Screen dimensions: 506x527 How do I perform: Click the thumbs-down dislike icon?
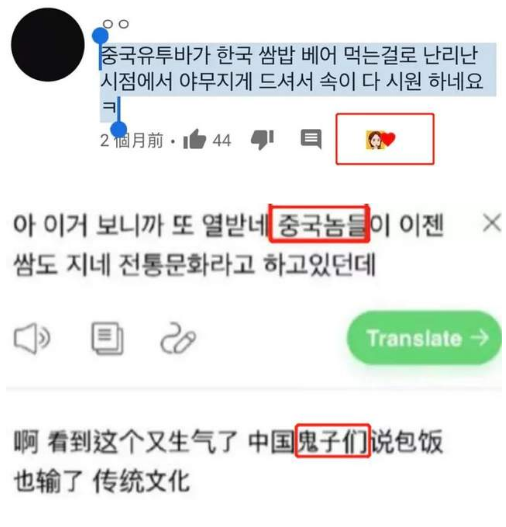(262, 139)
